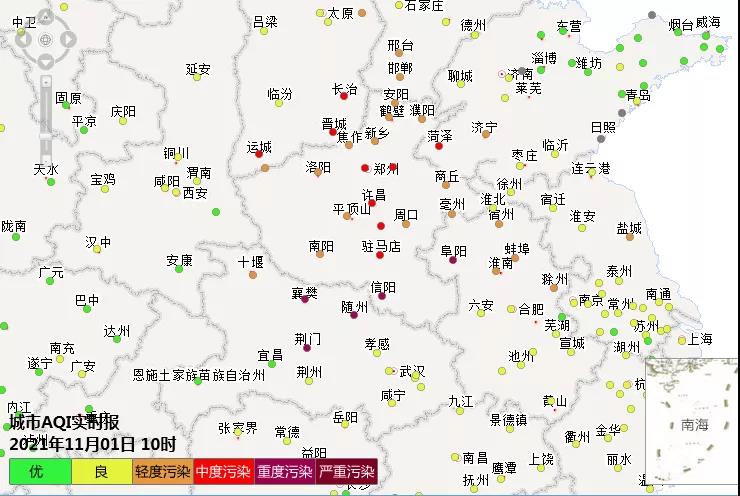740x496 pixels.
Task: Pan the map right using the east arrow
Action: [x=66, y=40]
